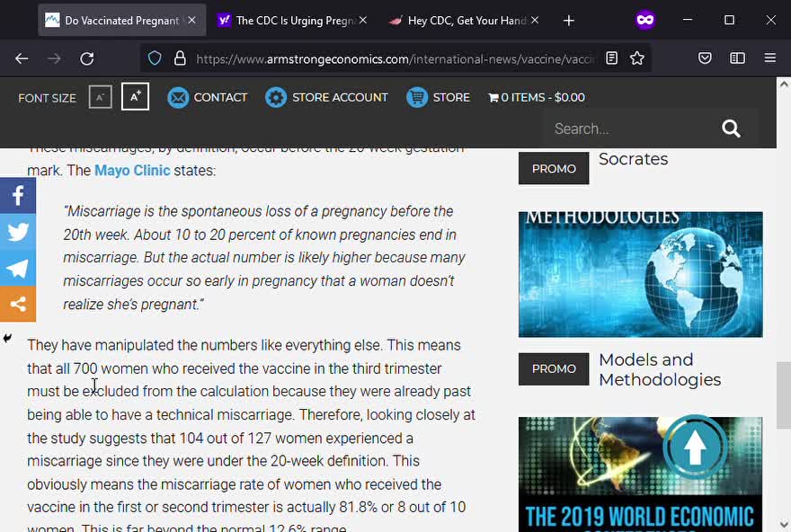Image resolution: width=791 pixels, height=532 pixels.
Task: Open the Pocket save icon
Action: point(705,58)
